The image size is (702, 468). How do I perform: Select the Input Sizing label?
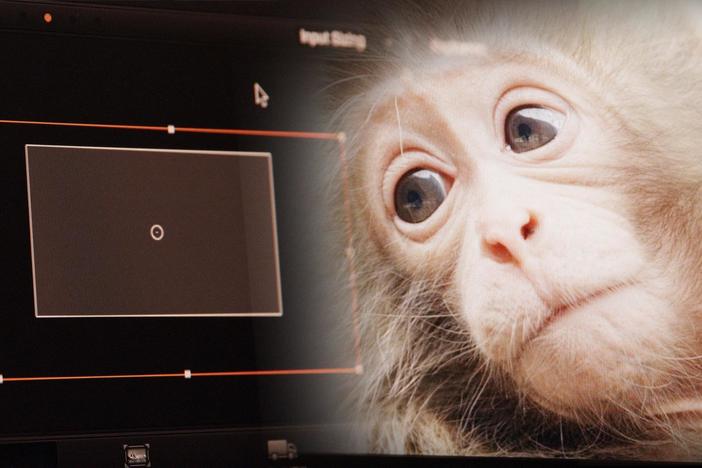[333, 39]
